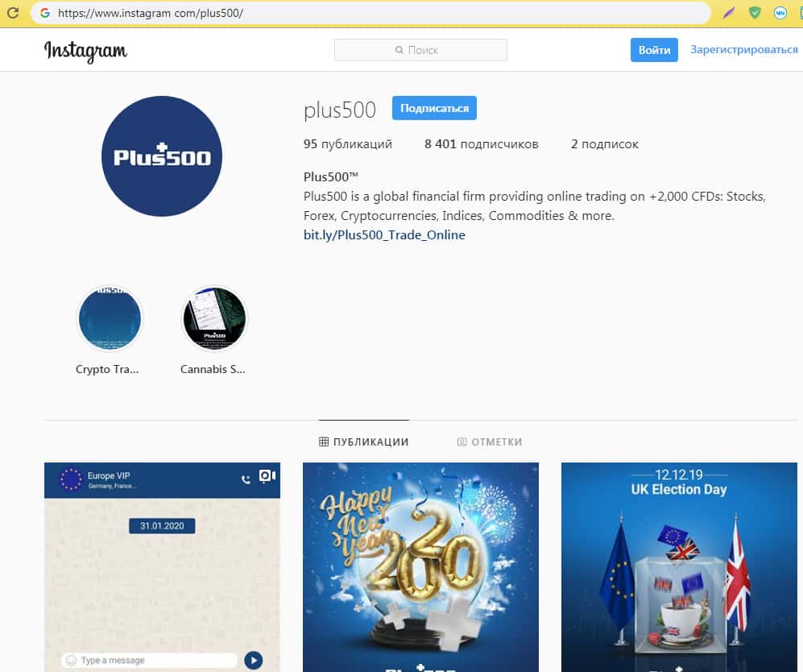Open the Plus500 profile picture
The width and height of the screenshot is (803, 672).
(x=162, y=156)
